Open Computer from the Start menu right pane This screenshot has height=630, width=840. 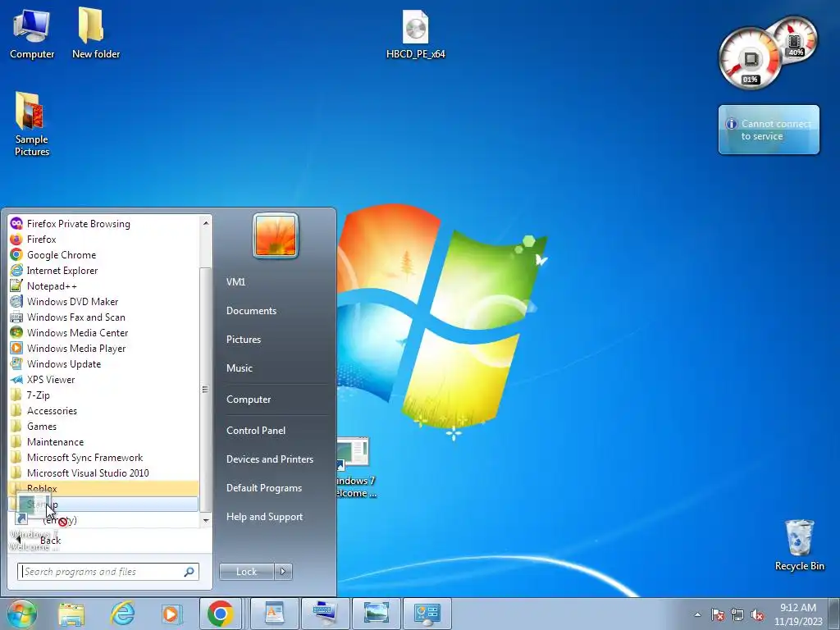249,399
